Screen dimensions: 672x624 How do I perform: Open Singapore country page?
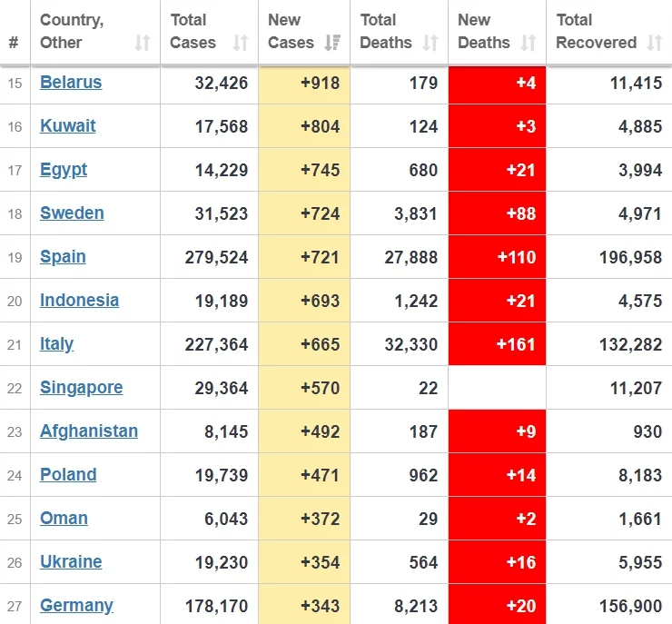click(82, 388)
